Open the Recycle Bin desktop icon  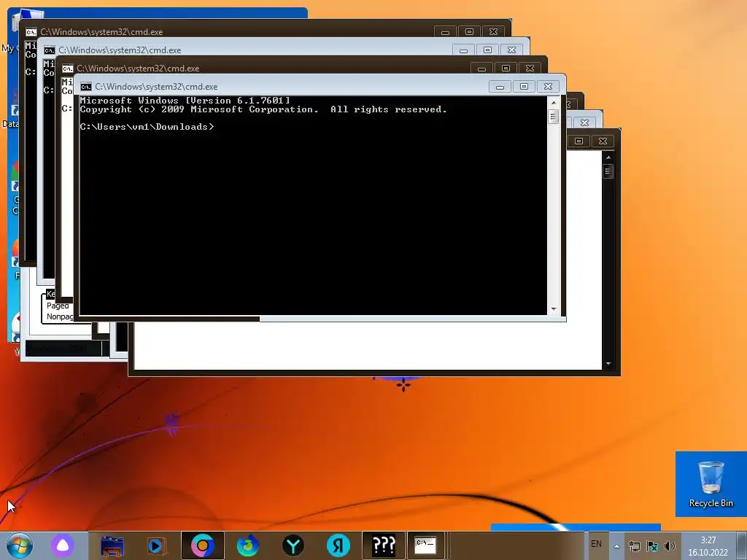click(x=711, y=484)
